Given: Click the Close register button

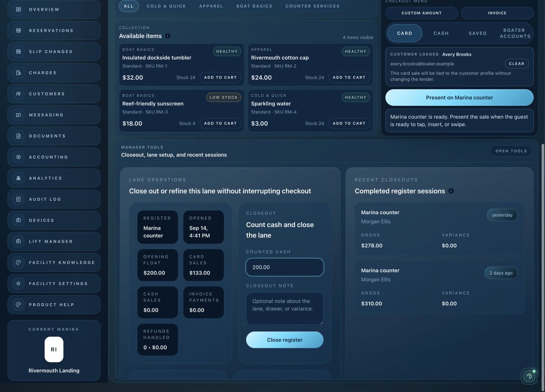Looking at the screenshot, I should pos(285,340).
